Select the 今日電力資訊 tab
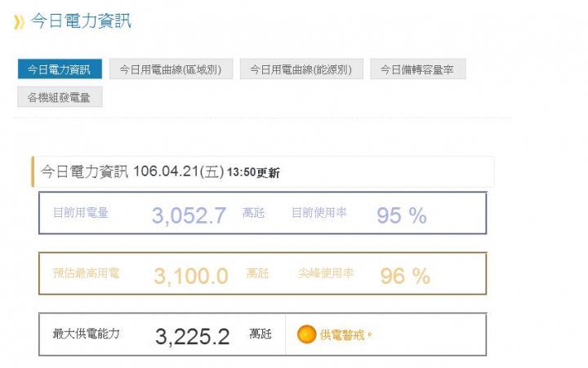The height and width of the screenshot is (368, 588). [x=60, y=69]
